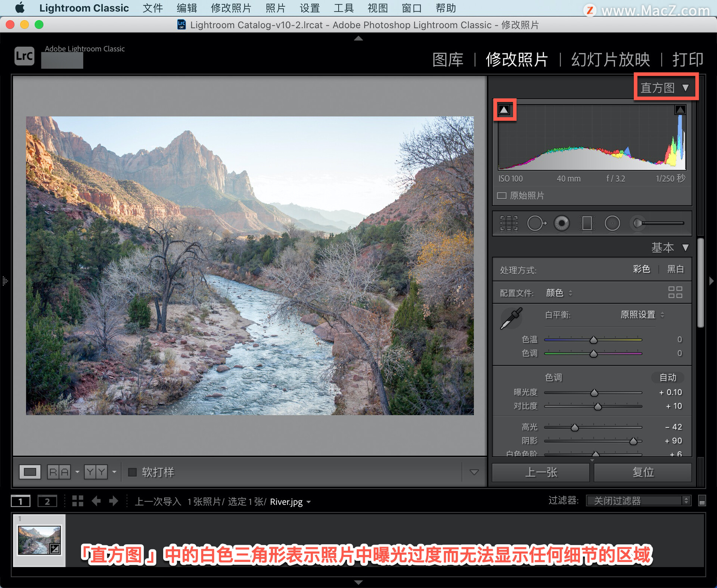Open the 关闭过滤器 filter dropdown
Image resolution: width=717 pixels, height=588 pixels.
coord(638,501)
